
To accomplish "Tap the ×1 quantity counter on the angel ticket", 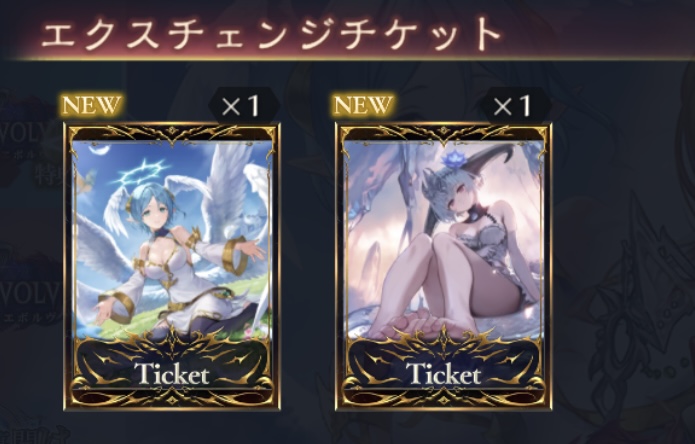I will click(x=243, y=106).
